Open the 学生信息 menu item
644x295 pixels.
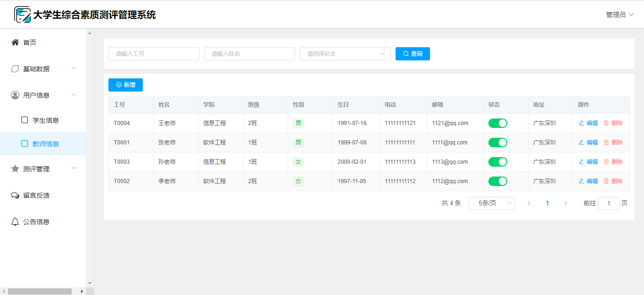coord(45,120)
